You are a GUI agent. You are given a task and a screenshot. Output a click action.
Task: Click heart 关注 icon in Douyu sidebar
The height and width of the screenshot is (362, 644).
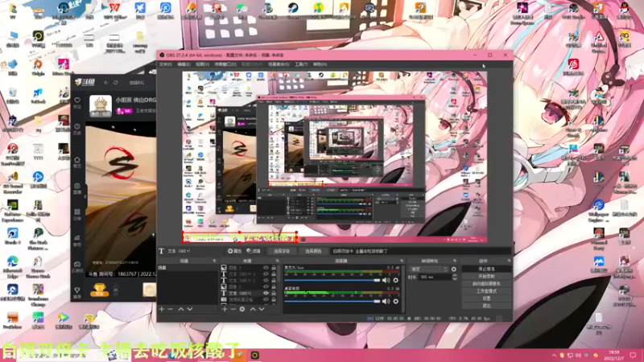77,101
